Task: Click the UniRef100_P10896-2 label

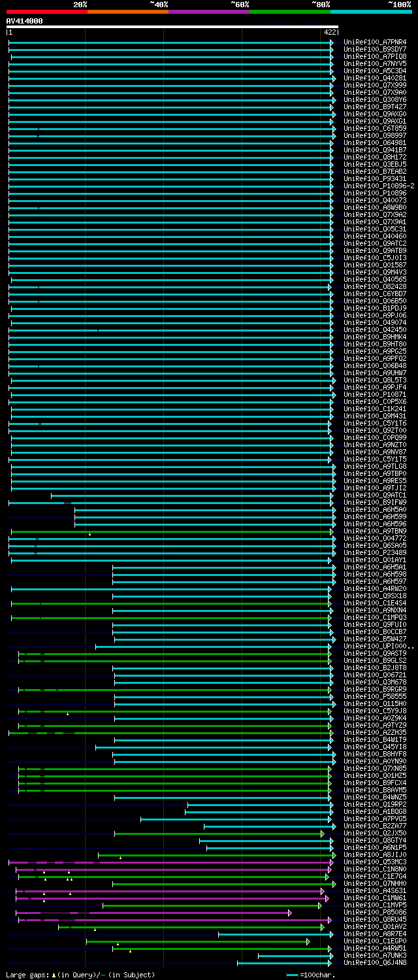Action: [x=379, y=186]
